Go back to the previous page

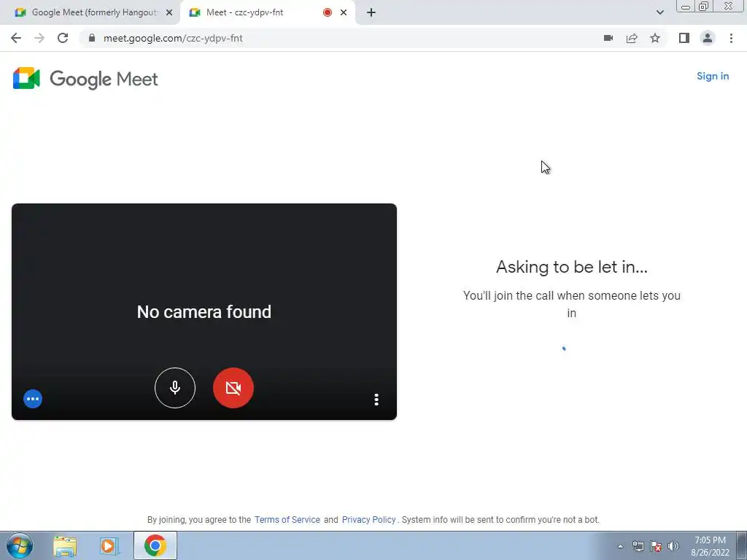(x=16, y=38)
